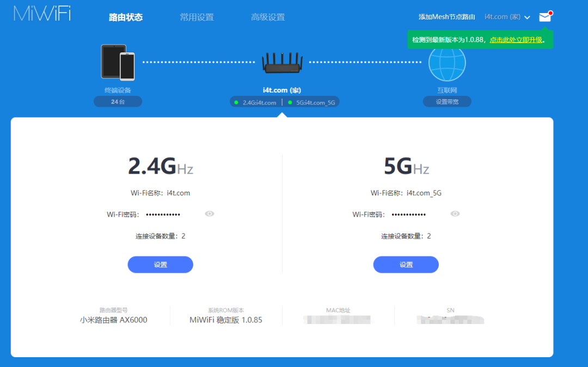Click 连接设备数量: 2 under 2.4GHz
The width and height of the screenshot is (588, 367).
tap(160, 236)
